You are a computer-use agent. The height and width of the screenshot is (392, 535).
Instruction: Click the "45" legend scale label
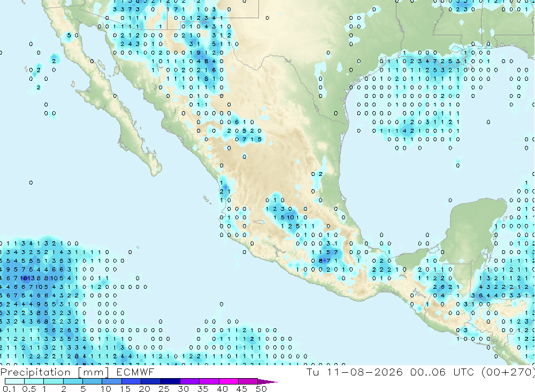point(242,389)
